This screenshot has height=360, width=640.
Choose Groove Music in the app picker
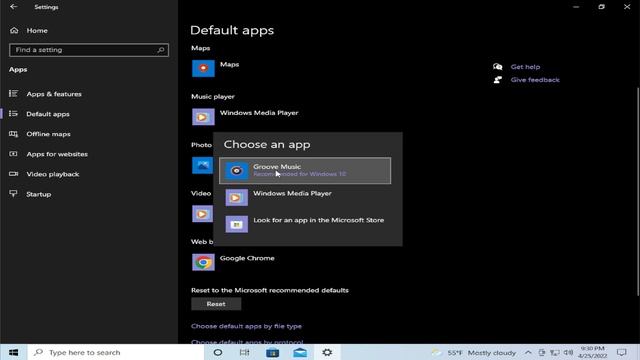click(x=305, y=171)
